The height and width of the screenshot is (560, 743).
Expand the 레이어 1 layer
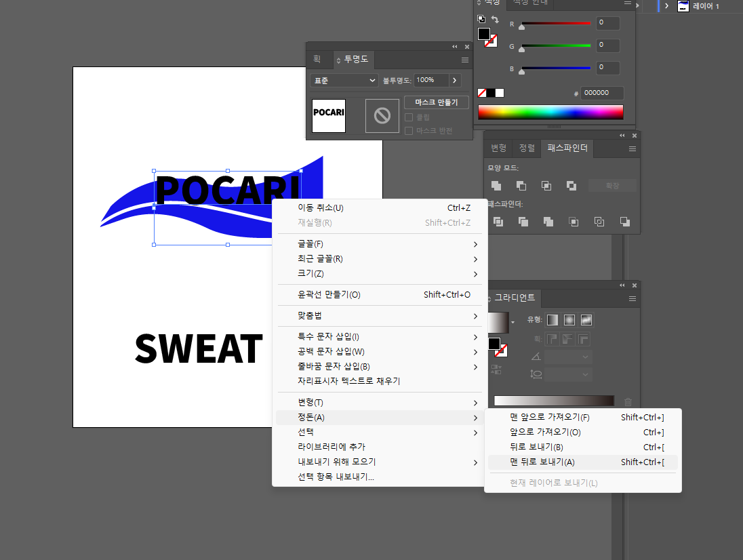point(666,5)
